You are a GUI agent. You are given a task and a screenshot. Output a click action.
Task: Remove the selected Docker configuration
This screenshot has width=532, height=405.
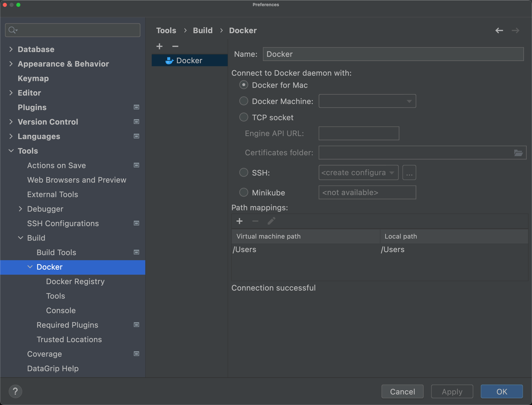point(175,46)
